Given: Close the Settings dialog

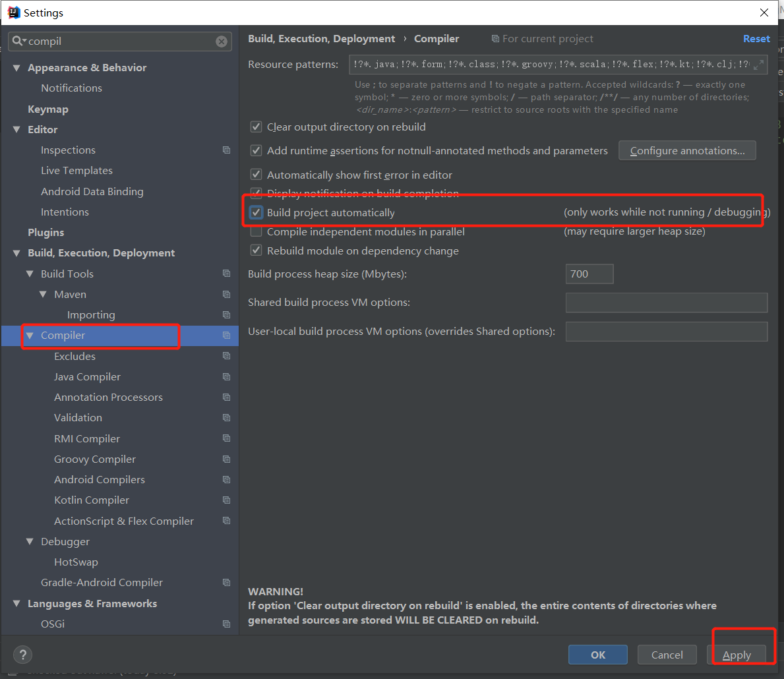Looking at the screenshot, I should pyautogui.click(x=764, y=13).
